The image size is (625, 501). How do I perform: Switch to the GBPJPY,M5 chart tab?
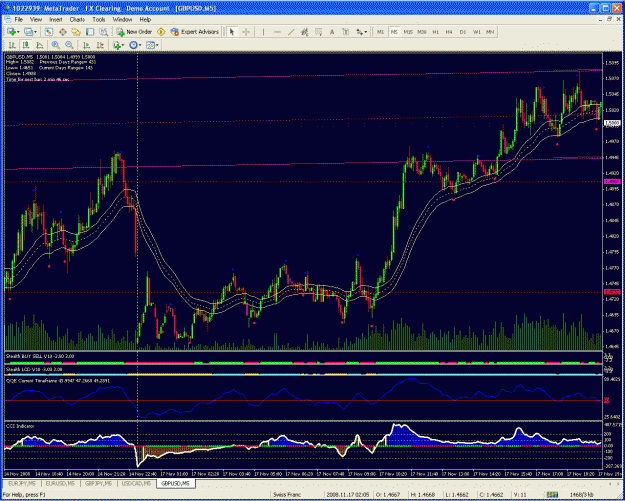[x=98, y=483]
